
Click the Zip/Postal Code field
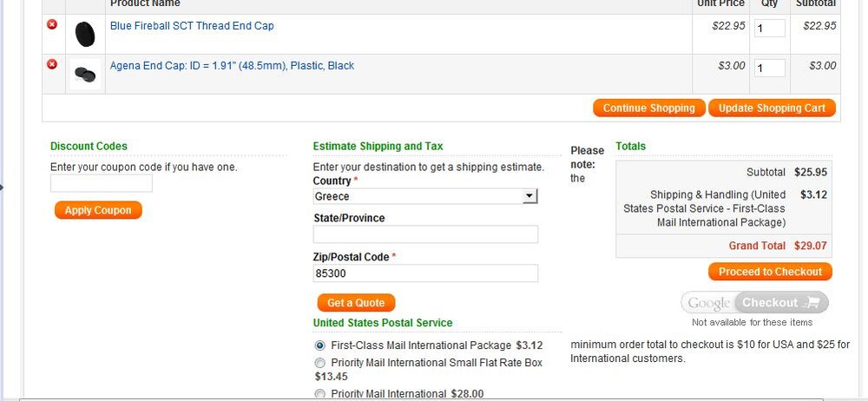pyautogui.click(x=425, y=273)
